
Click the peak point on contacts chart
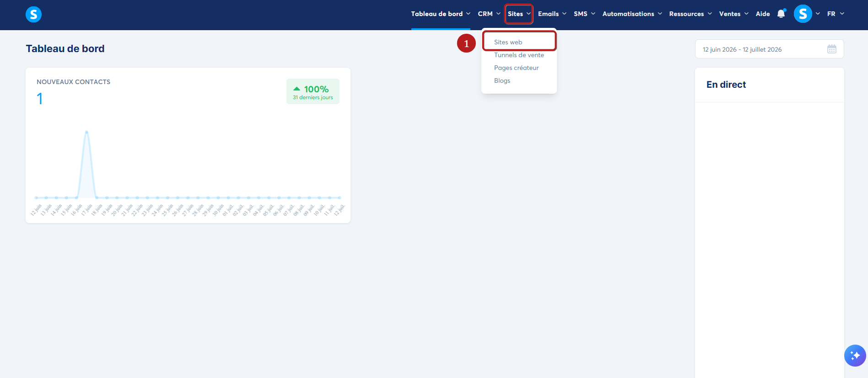coord(86,132)
